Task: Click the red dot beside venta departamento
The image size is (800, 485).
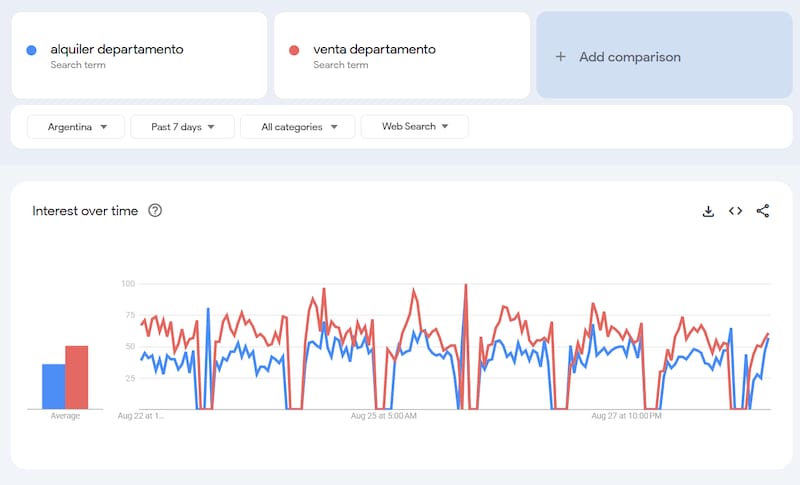Action: point(295,50)
